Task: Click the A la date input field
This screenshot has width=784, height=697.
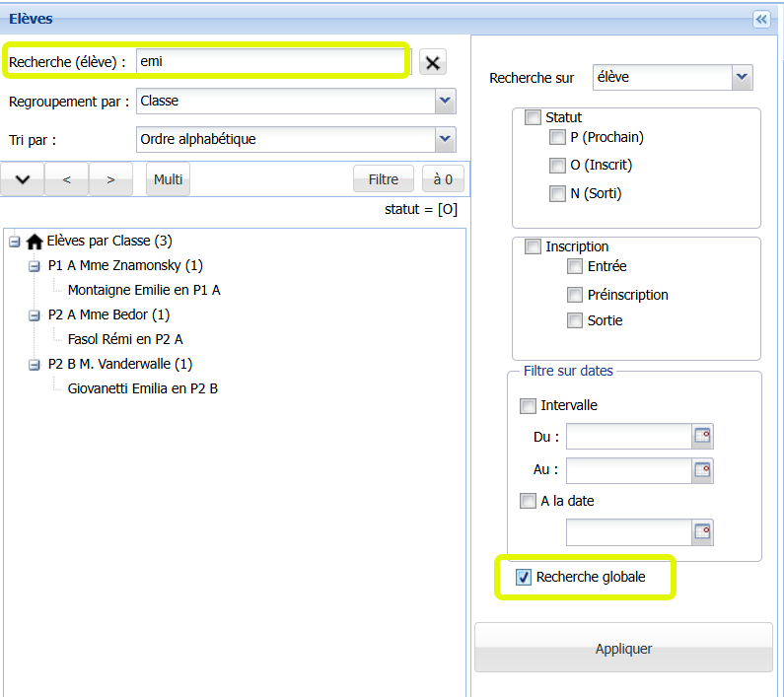Action: tap(628, 532)
